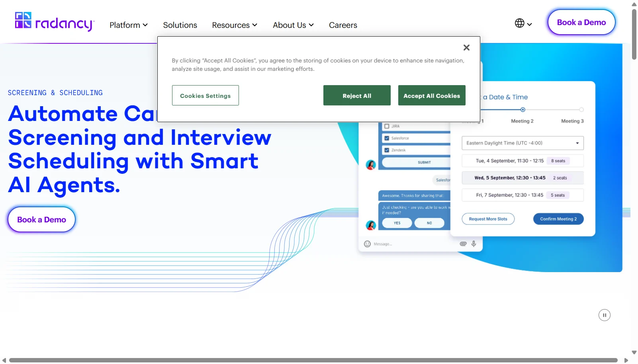
Task: Click the Message input field
Action: click(414, 244)
